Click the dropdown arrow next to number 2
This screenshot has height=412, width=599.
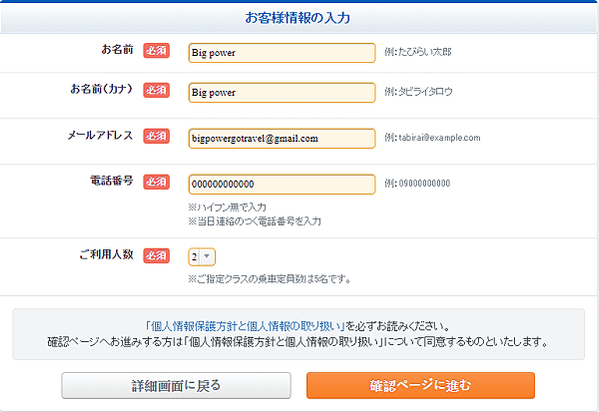tap(207, 256)
